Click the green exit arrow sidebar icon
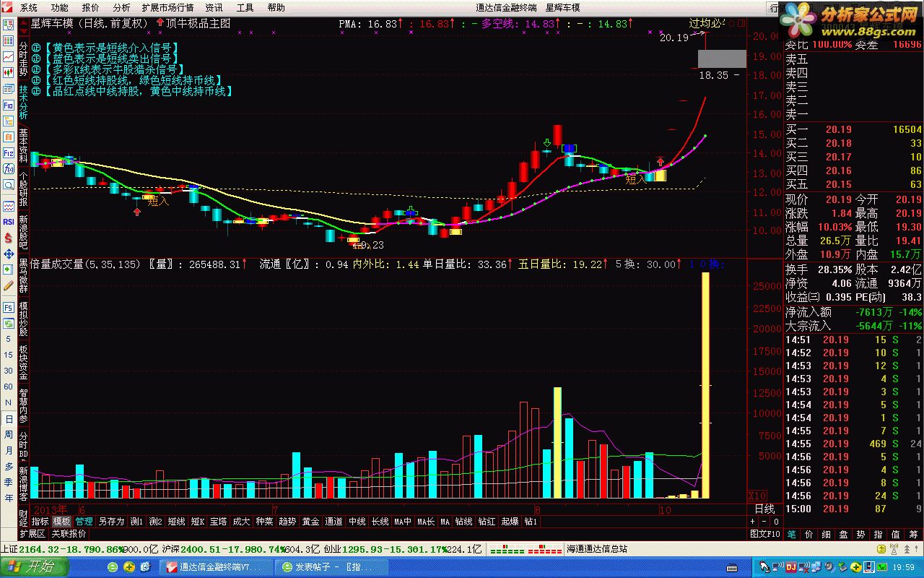This screenshot has height=578, width=924. (x=8, y=271)
